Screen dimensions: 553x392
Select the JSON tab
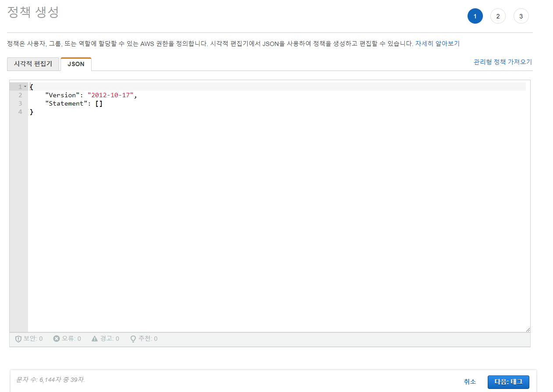(x=76, y=64)
